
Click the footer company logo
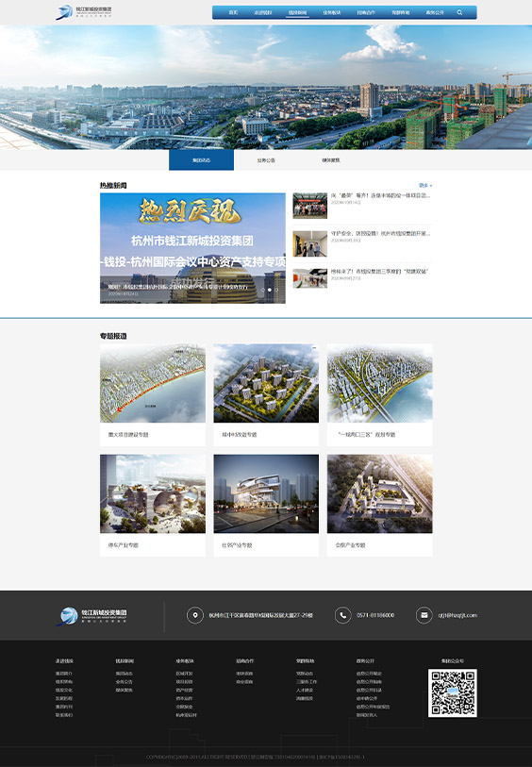click(91, 615)
